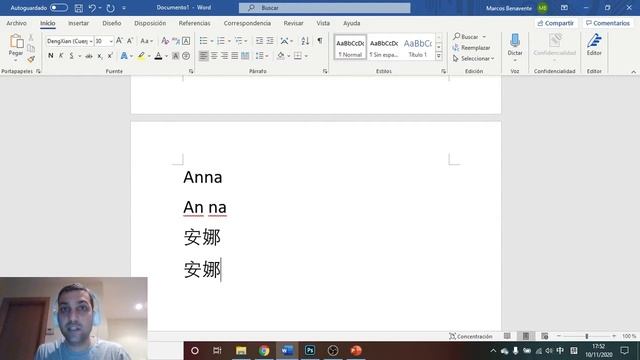The image size is (640, 360).
Task: Toggle italic with the K button
Action: click(x=61, y=56)
